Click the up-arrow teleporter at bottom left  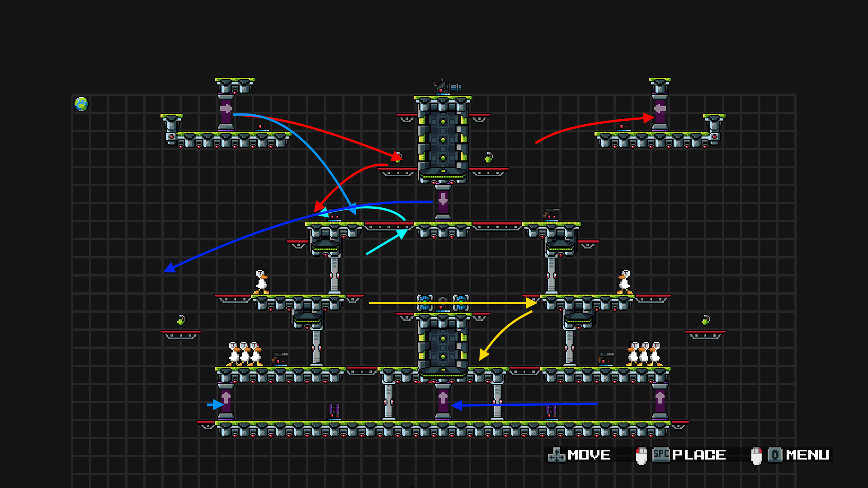(x=226, y=401)
